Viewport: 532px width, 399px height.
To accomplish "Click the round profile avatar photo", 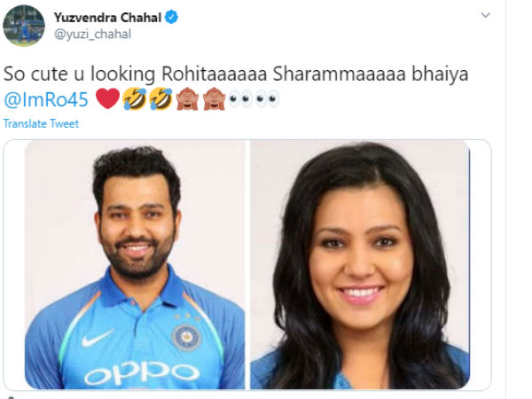I will [24, 26].
